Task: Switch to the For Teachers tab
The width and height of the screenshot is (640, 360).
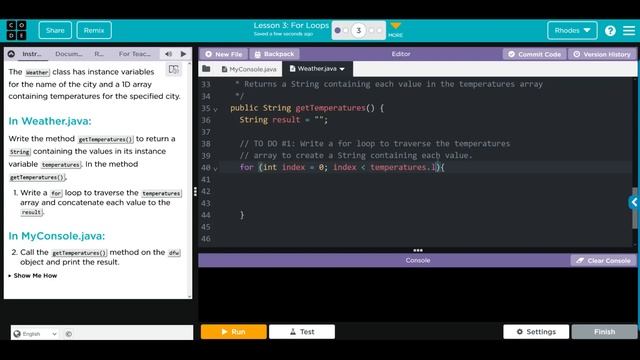Action: coord(135,54)
